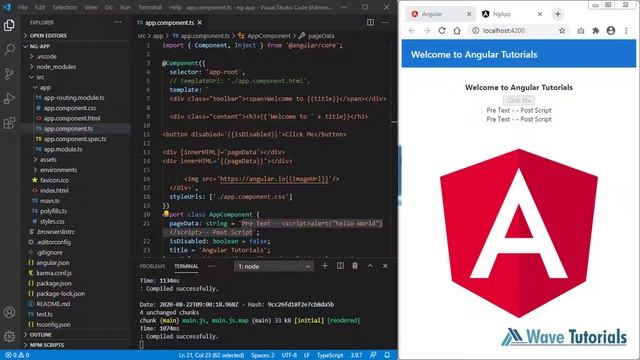Click pageData in the breadcrumb

321,36
